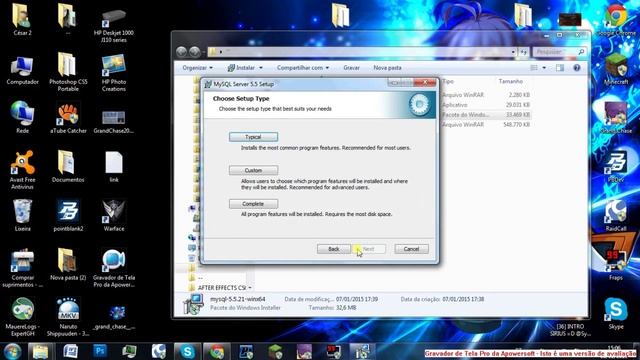Create a Nova pasta in Explorer

point(387,68)
